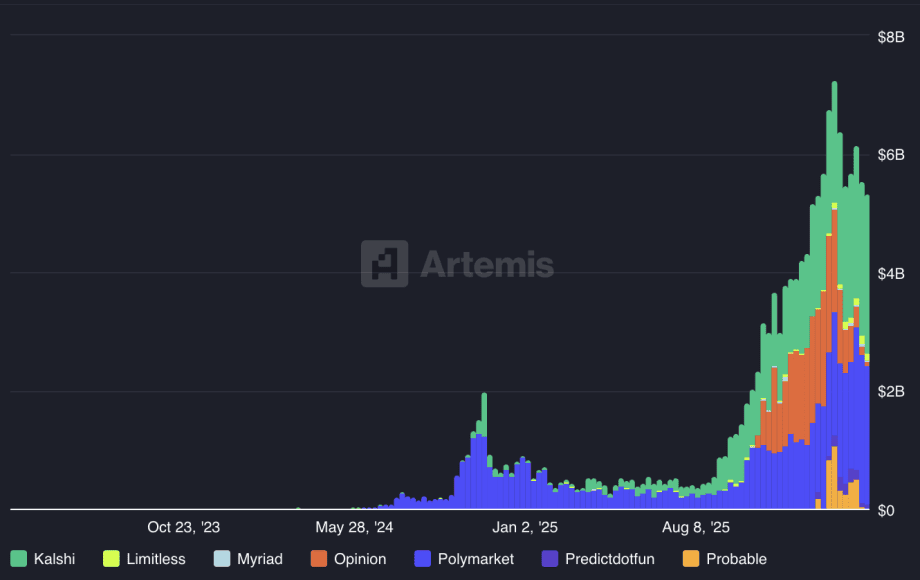This screenshot has height=580, width=920.
Task: Hide the Polymarket series via its label
Action: click(476, 559)
